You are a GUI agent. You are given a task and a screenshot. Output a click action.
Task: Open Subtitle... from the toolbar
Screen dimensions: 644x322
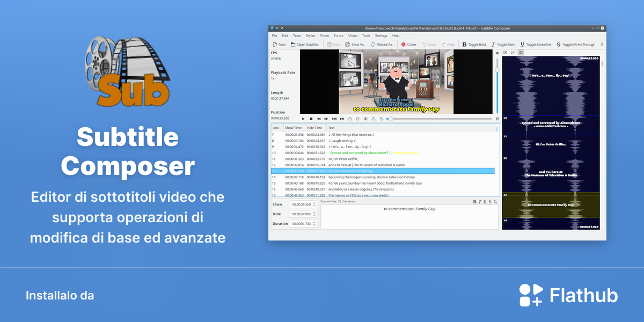coord(305,45)
